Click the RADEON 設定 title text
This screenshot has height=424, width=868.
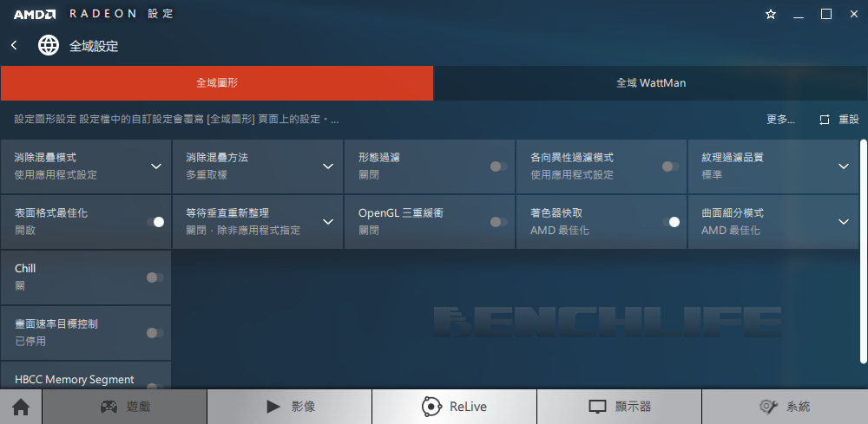click(122, 15)
